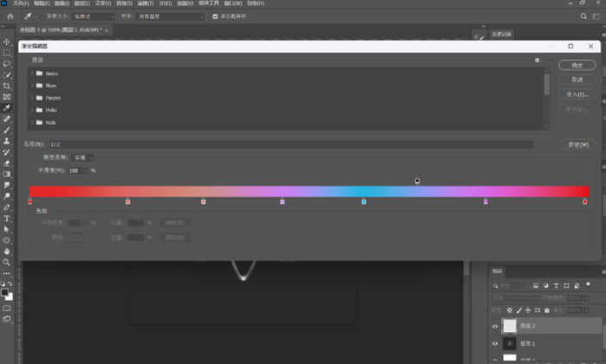This screenshot has width=606, height=364.
Task: Open the 文件(F) menu
Action: pyautogui.click(x=21, y=3)
